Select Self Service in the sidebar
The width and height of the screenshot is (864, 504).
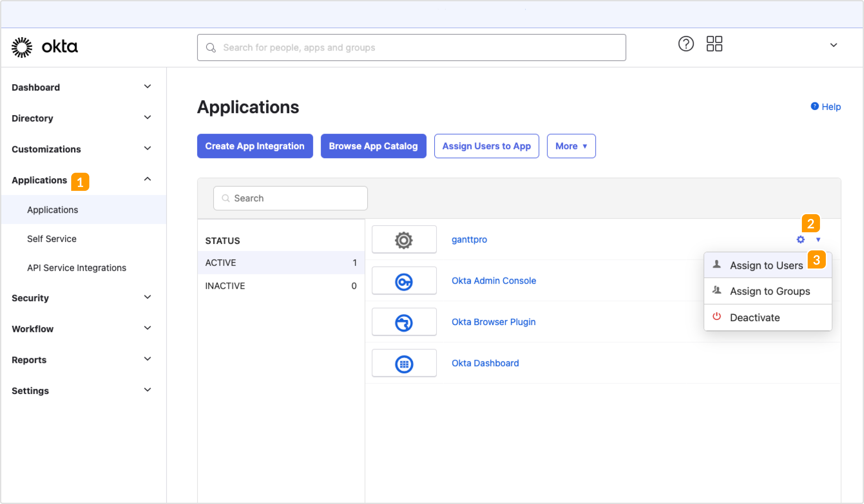click(51, 239)
